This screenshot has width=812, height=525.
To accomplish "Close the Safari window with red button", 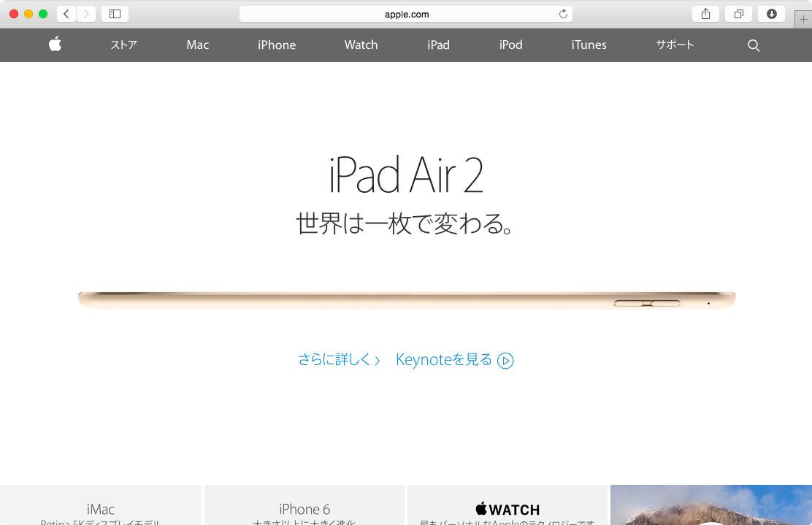I will click(x=14, y=14).
